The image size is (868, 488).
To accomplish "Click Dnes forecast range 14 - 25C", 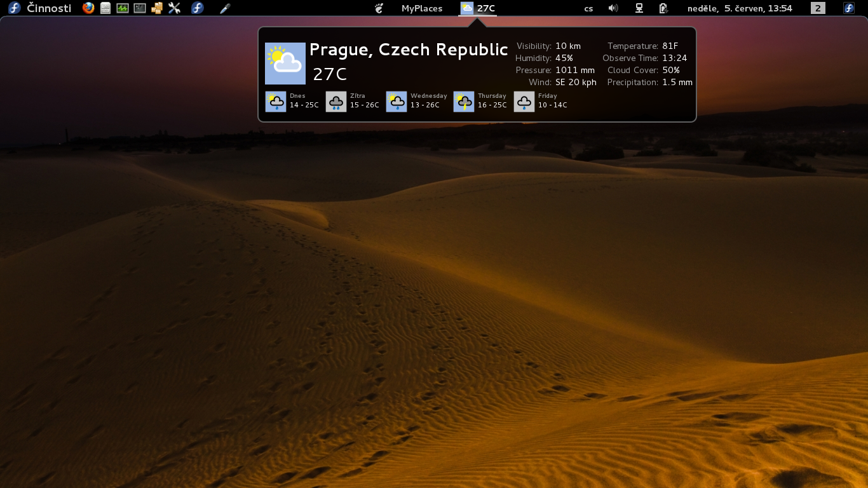I will tap(304, 105).
